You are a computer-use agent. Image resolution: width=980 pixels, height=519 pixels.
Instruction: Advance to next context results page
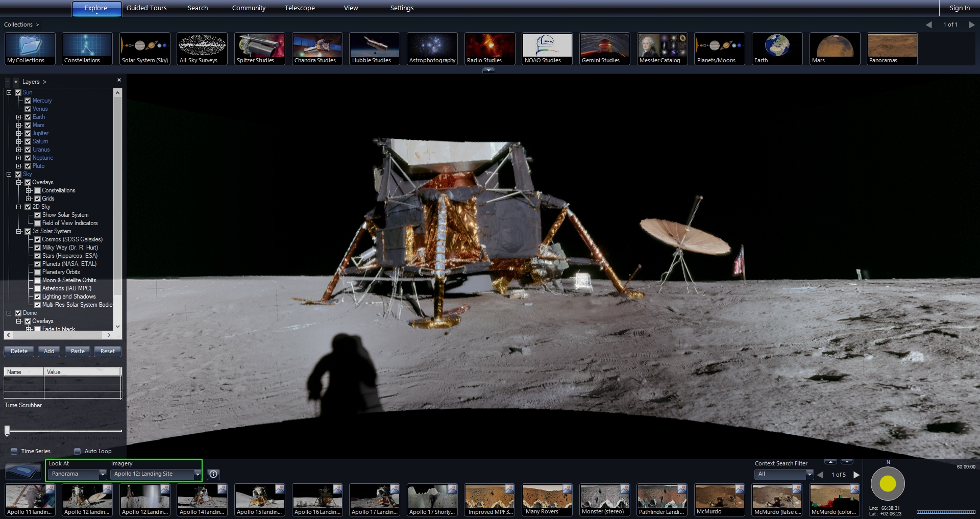[856, 475]
